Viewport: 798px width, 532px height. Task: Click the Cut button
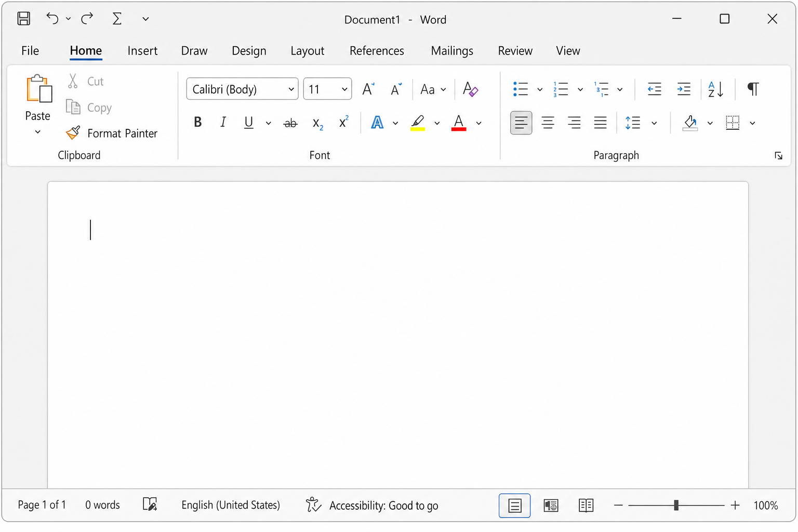coord(86,82)
